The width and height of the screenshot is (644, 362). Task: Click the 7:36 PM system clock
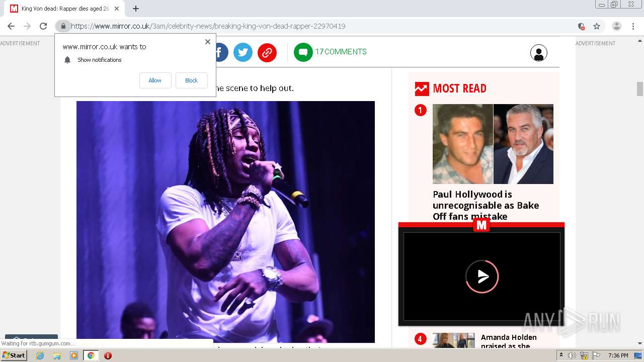pos(618,355)
